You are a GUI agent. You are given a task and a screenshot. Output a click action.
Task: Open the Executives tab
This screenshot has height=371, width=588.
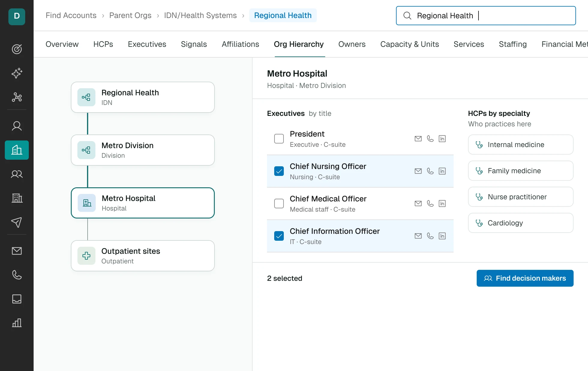(x=147, y=44)
